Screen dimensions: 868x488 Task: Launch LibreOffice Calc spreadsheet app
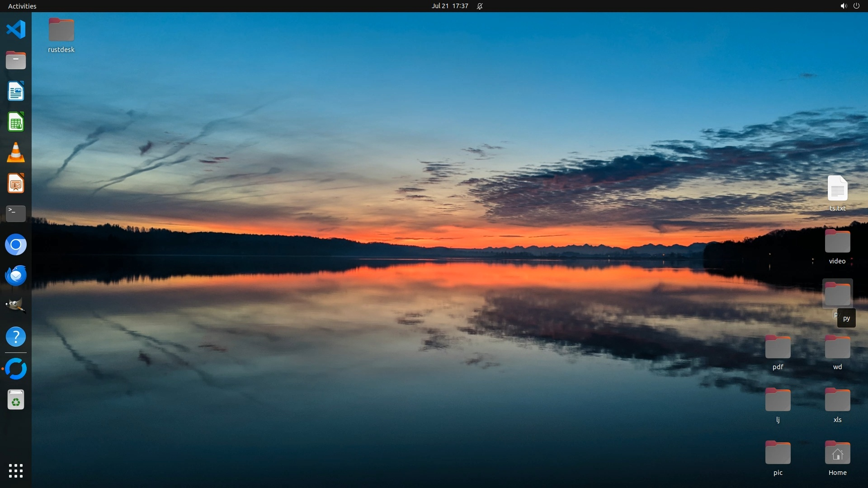pos(16,122)
